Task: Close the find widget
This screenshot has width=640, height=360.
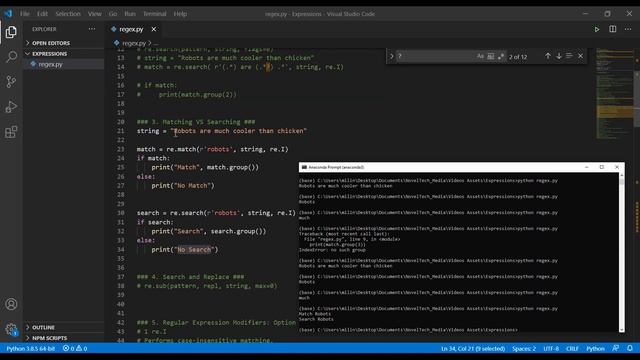Action: coord(580,56)
